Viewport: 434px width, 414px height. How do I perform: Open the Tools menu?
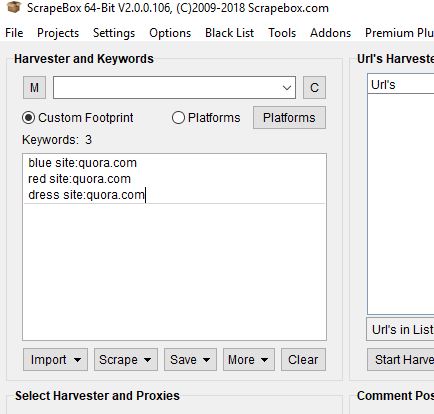[282, 33]
